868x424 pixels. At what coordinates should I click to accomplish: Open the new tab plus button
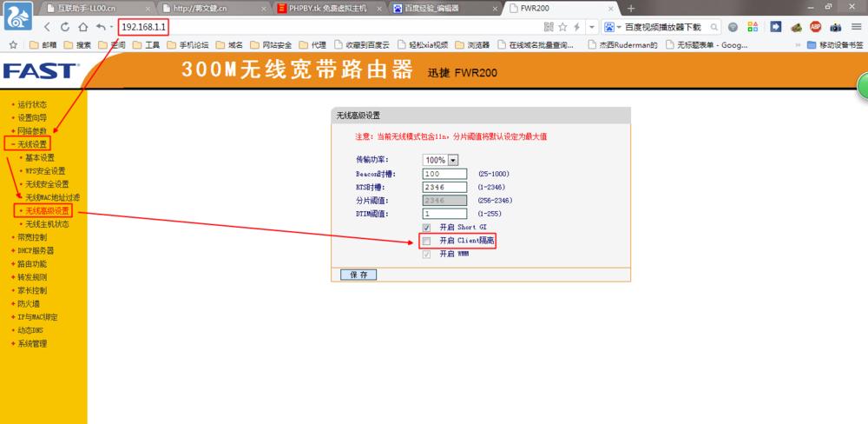point(631,9)
